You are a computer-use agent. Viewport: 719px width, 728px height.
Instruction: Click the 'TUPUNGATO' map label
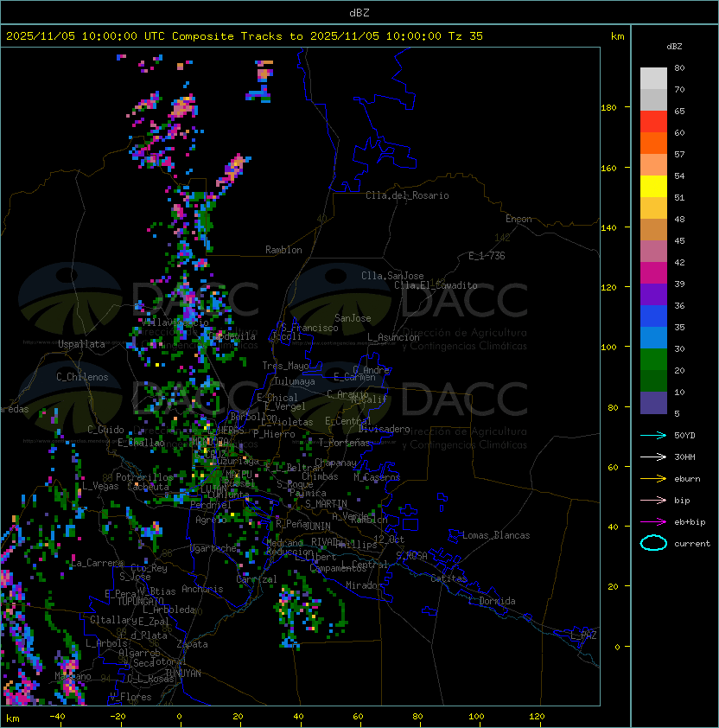point(141,601)
